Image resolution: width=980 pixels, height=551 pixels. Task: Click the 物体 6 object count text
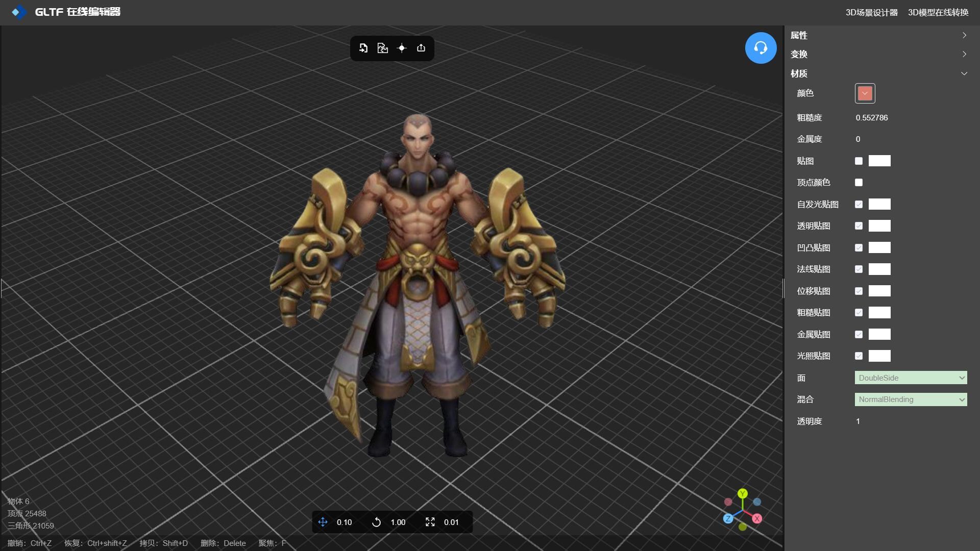pos(18,501)
